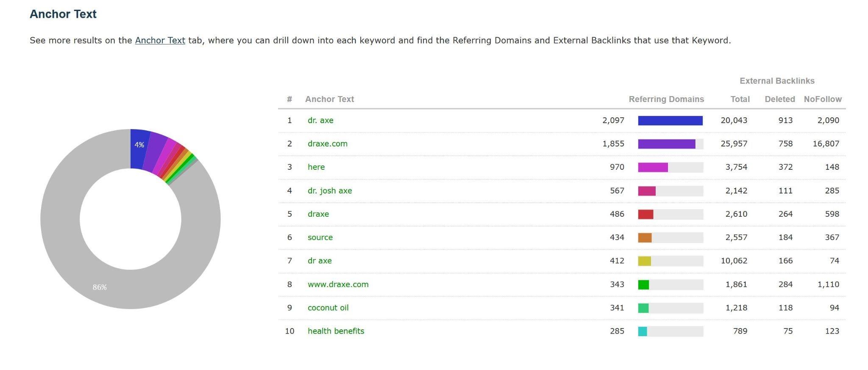
Task: Click the green bar for www.draxe.com
Action: point(643,284)
